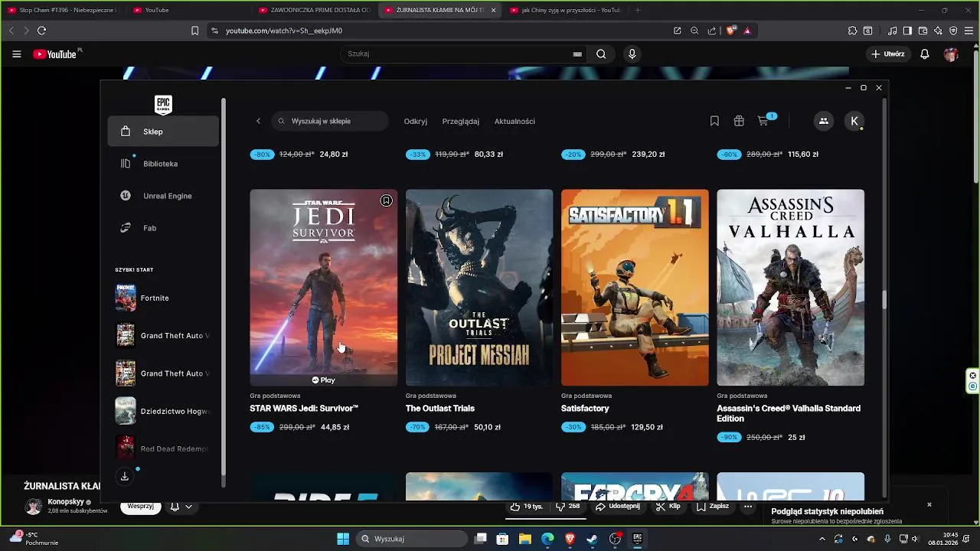
Task: Switch to the Przeglądaj tab
Action: tap(461, 121)
